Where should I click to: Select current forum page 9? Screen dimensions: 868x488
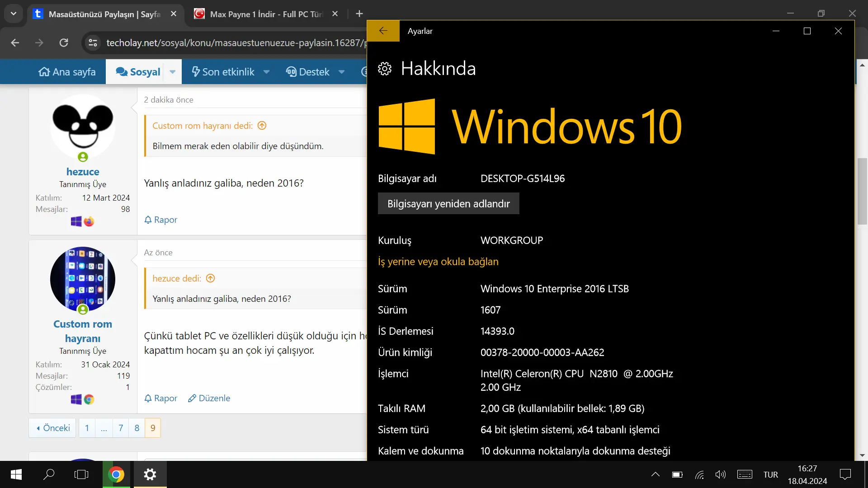point(153,428)
